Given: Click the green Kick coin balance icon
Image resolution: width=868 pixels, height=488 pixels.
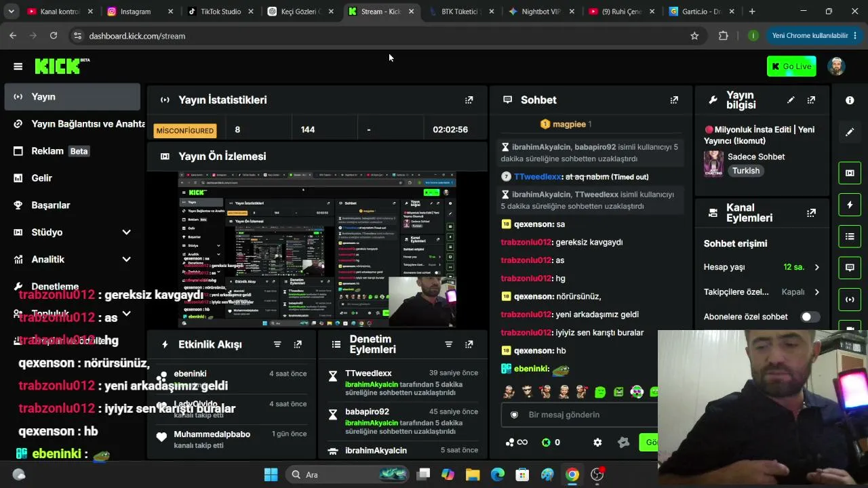Looking at the screenshot, I should click(546, 443).
